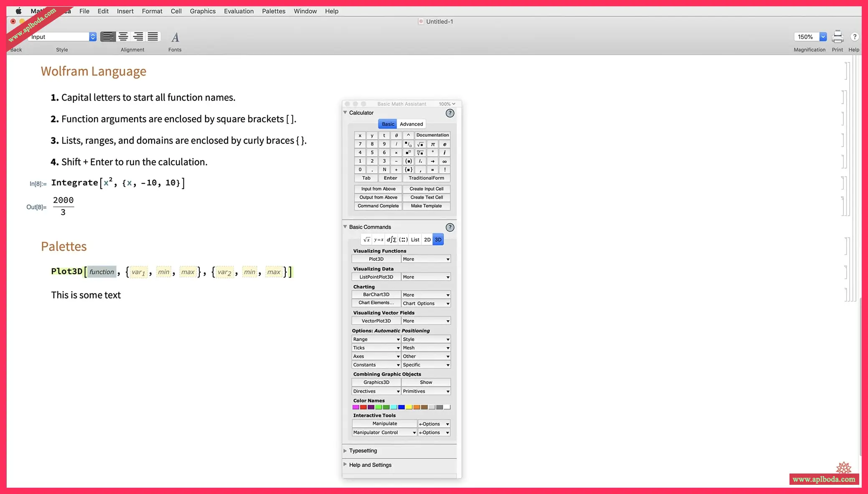Click the Create Text Cell button
The image size is (868, 494).
click(x=426, y=197)
